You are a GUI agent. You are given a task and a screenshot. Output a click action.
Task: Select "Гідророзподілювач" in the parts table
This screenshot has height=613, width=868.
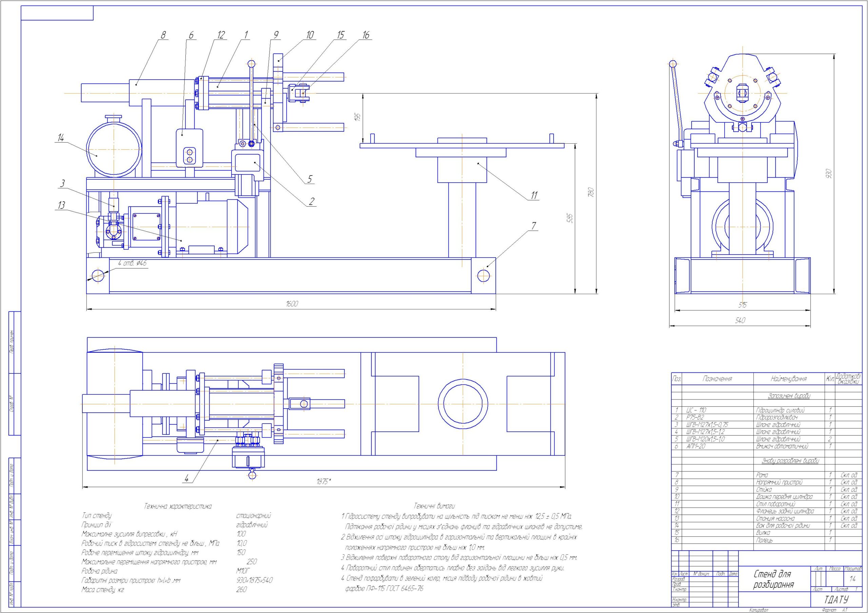tap(777, 417)
